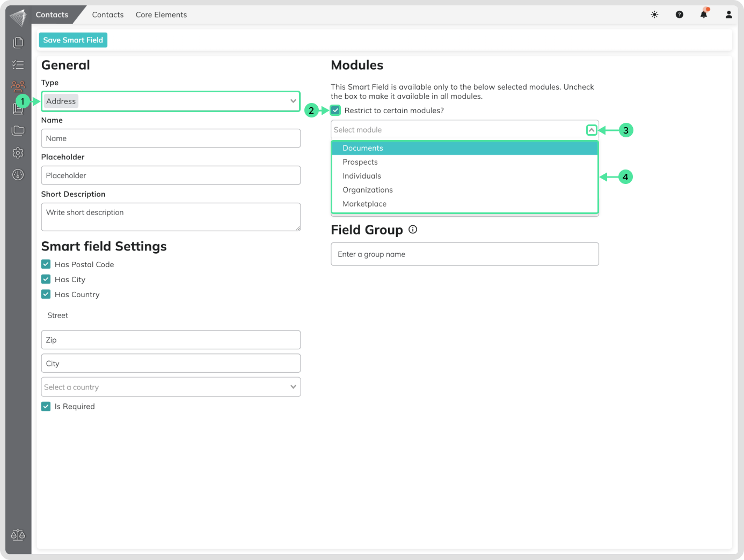Open the contacts people icon in sidebar
744x560 pixels.
click(18, 86)
